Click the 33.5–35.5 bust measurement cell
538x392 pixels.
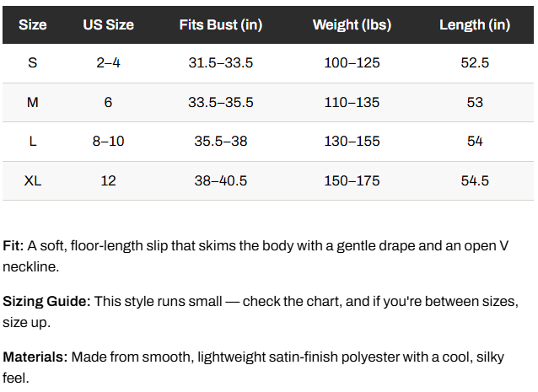coord(221,102)
